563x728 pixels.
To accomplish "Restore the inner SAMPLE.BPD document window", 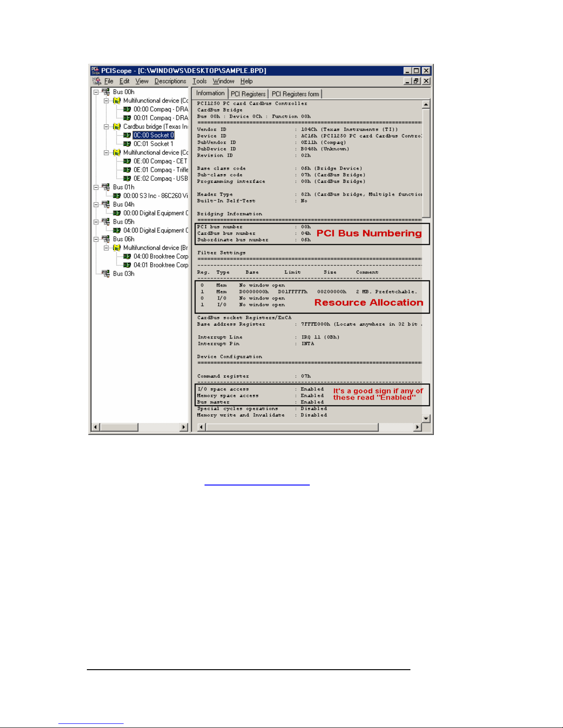I will [x=416, y=81].
